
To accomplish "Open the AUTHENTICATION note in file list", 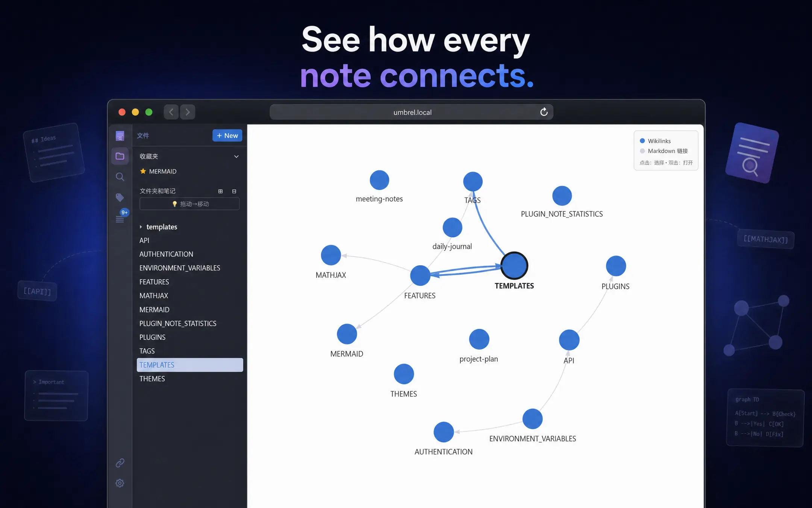I will pyautogui.click(x=166, y=254).
